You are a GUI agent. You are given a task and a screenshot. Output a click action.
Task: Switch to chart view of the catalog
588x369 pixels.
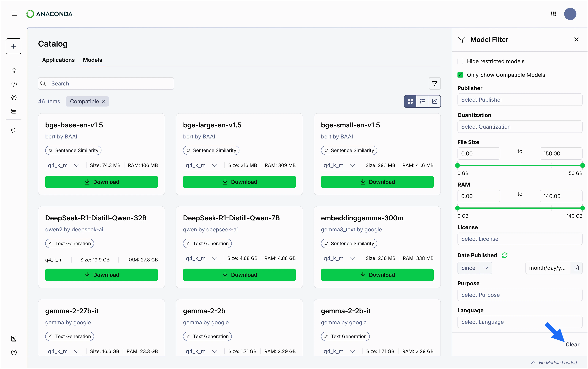tap(435, 101)
